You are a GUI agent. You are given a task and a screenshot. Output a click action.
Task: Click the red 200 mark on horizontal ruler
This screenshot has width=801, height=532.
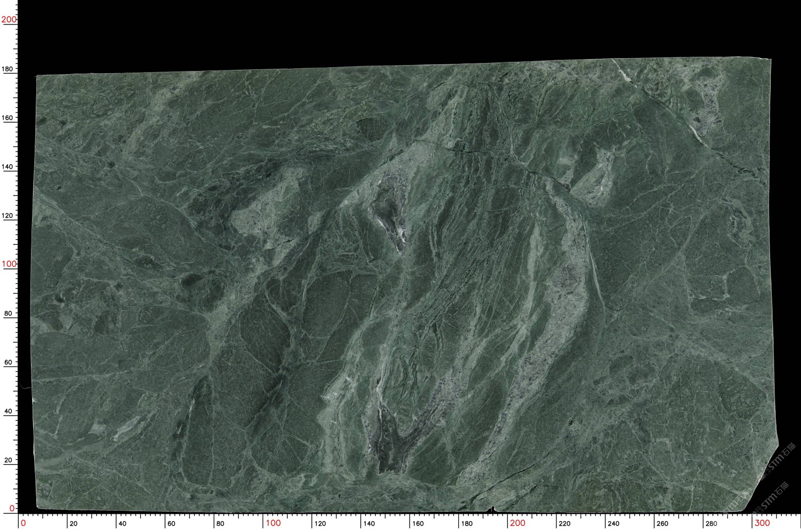point(517,523)
